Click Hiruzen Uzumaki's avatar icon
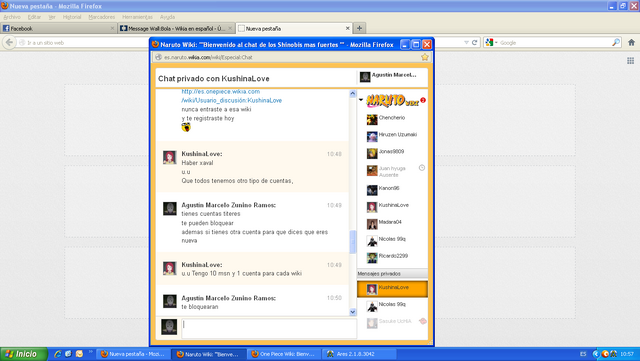The image size is (640, 361). click(x=372, y=136)
